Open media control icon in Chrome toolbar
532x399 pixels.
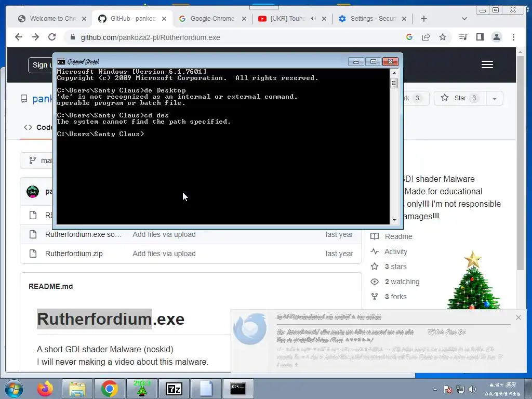[463, 37]
